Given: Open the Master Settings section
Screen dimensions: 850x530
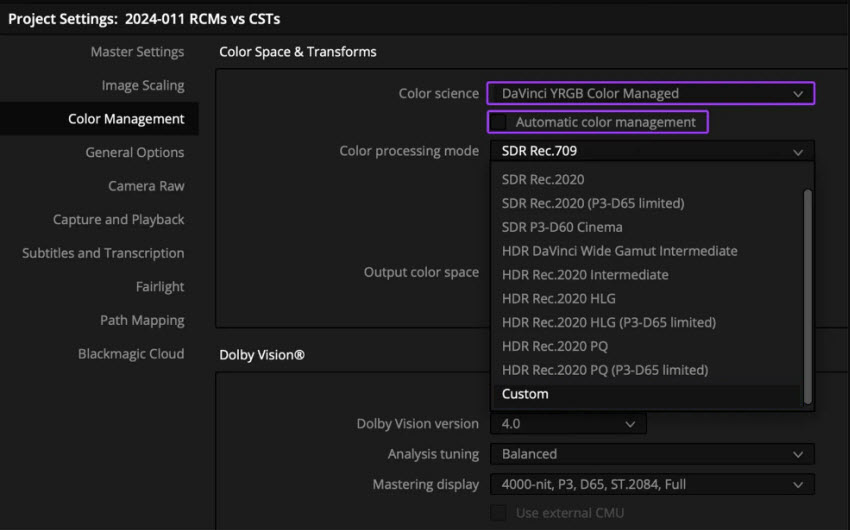Looking at the screenshot, I should click(137, 51).
